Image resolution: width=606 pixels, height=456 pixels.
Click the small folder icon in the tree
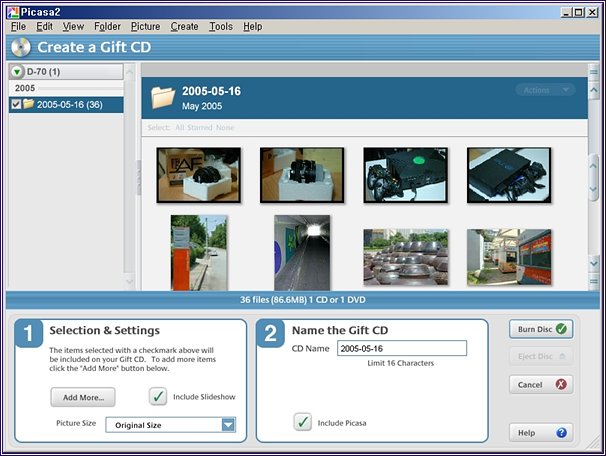(29, 104)
